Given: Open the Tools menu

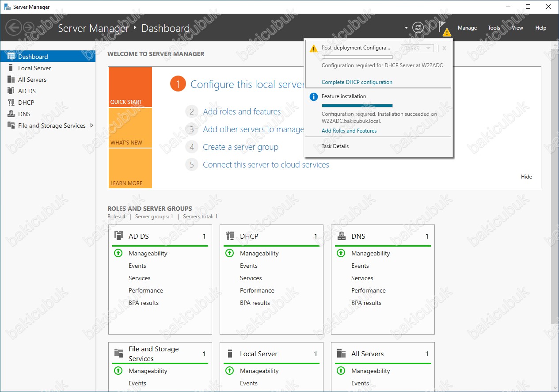Looking at the screenshot, I should tap(494, 28).
